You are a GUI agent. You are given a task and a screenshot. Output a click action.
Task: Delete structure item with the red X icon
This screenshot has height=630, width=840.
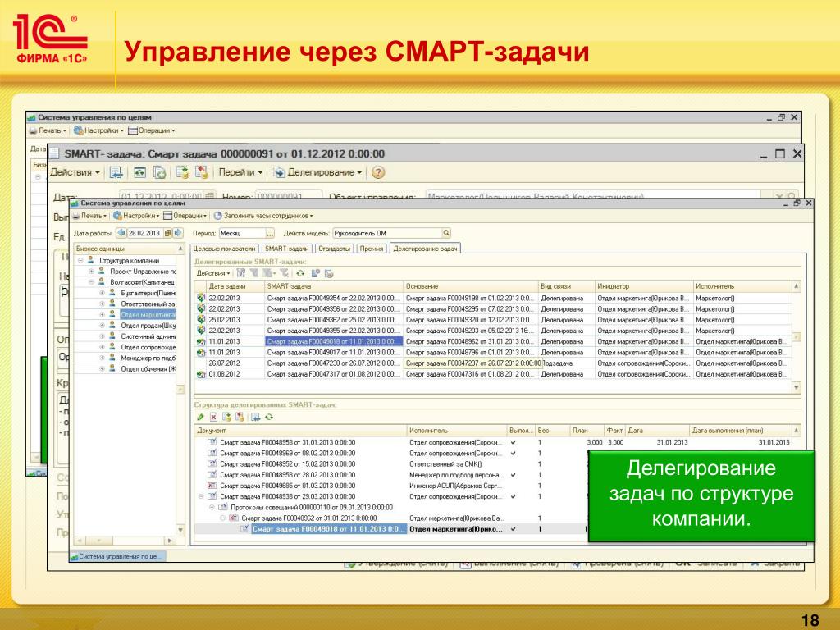(213, 417)
